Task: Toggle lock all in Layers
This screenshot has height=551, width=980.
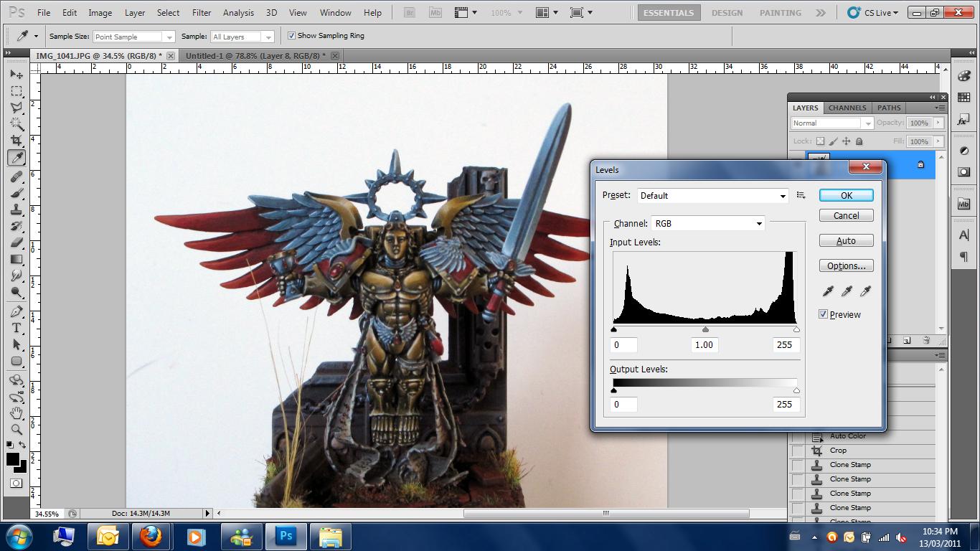Action: tap(859, 141)
